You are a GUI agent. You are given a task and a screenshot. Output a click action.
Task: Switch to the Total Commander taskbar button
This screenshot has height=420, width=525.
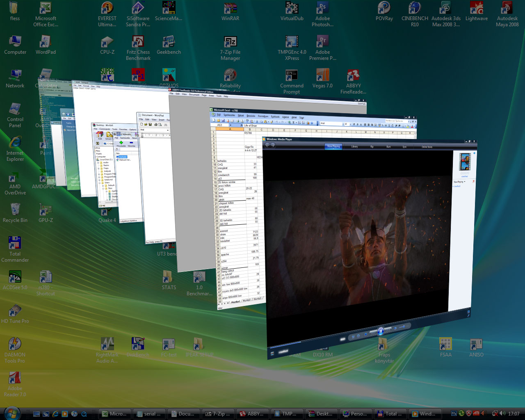click(390, 414)
